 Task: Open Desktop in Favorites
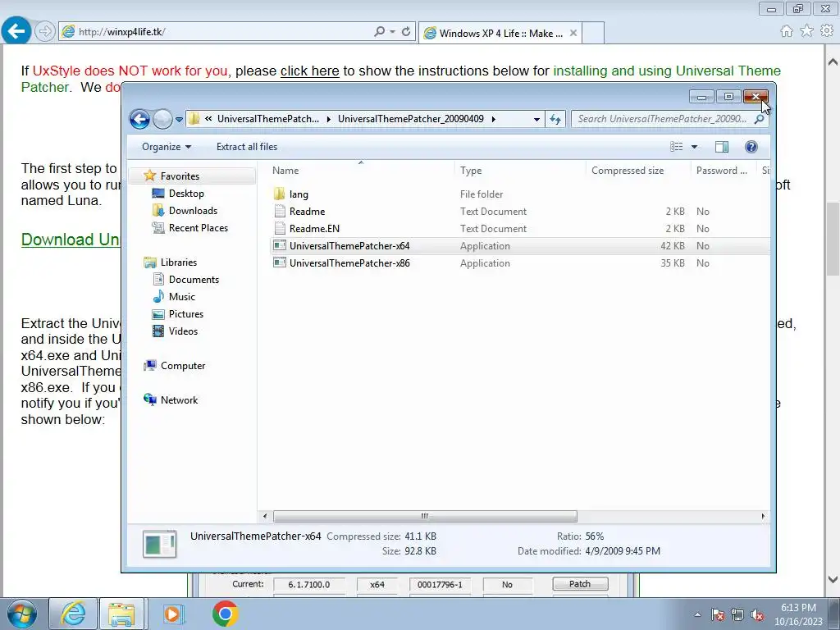(186, 194)
